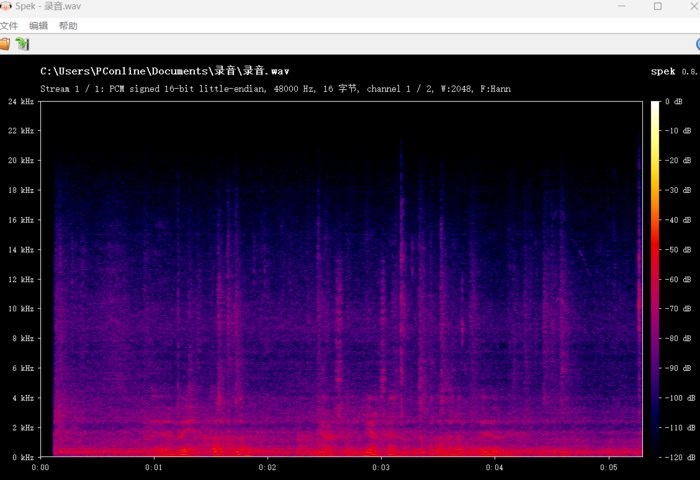This screenshot has height=480, width=700.
Task: Click the 0 dB scale label
Action: click(674, 101)
